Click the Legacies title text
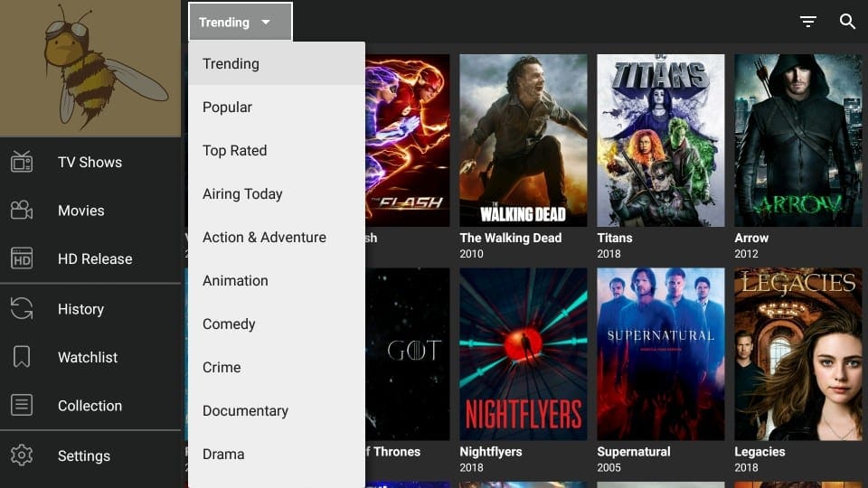The width and height of the screenshot is (868, 488). click(759, 452)
